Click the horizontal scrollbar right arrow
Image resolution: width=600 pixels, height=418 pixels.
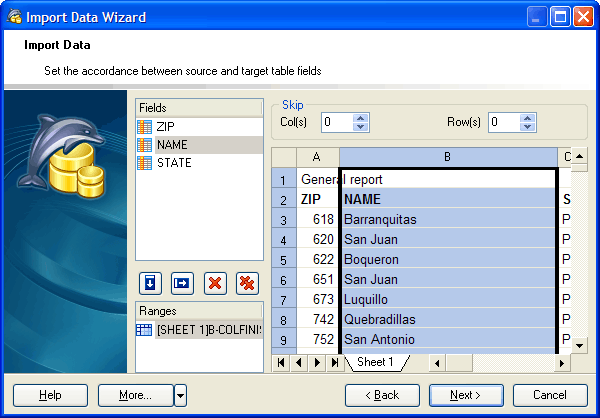pos(562,363)
